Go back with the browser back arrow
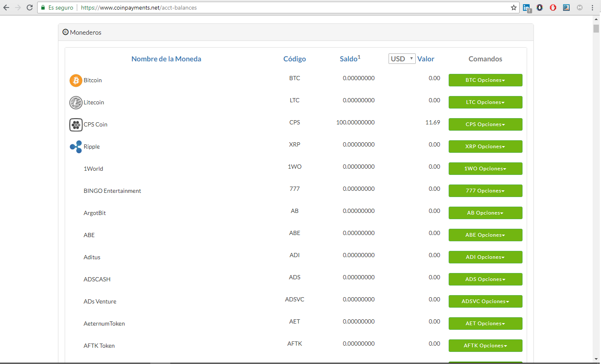601x364 pixels. (6, 8)
